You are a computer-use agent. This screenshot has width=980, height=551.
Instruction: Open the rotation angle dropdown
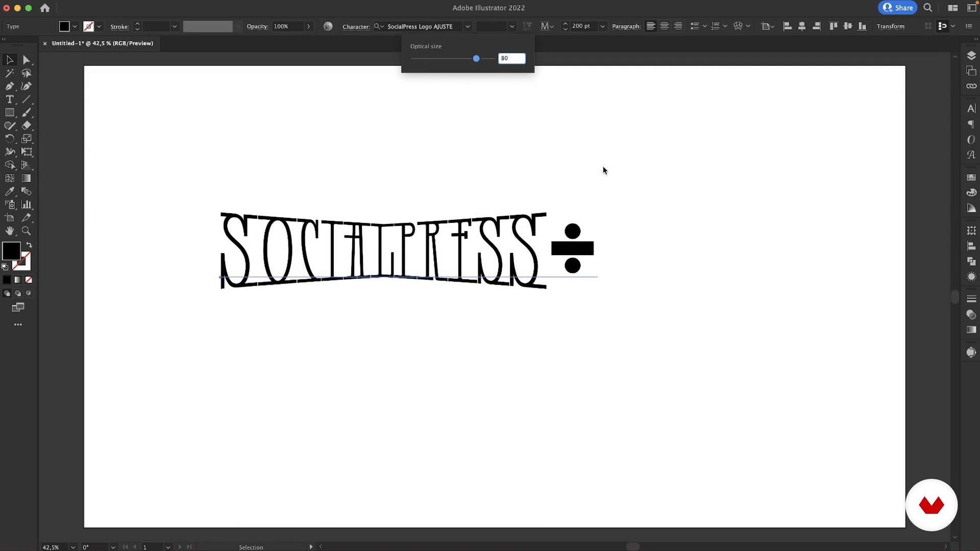pyautogui.click(x=113, y=547)
